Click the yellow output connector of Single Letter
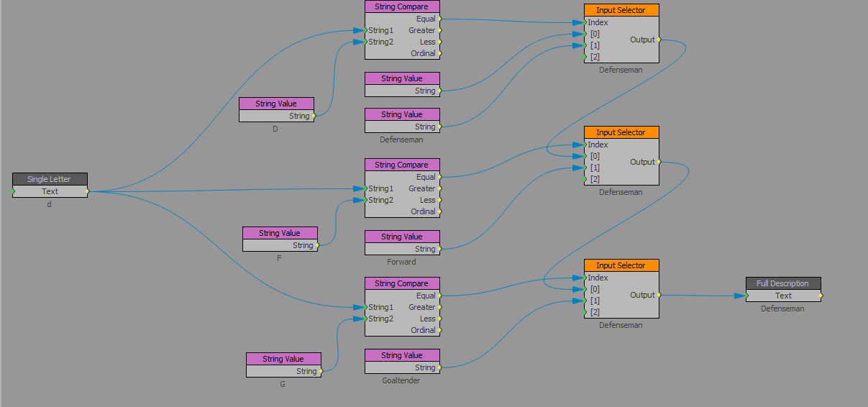The image size is (868, 407). pyautogui.click(x=88, y=191)
